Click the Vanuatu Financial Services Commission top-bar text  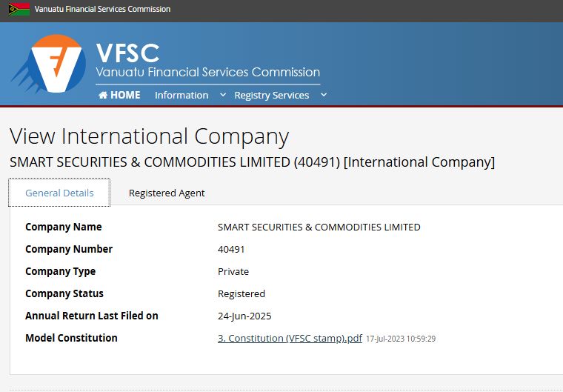pos(102,9)
